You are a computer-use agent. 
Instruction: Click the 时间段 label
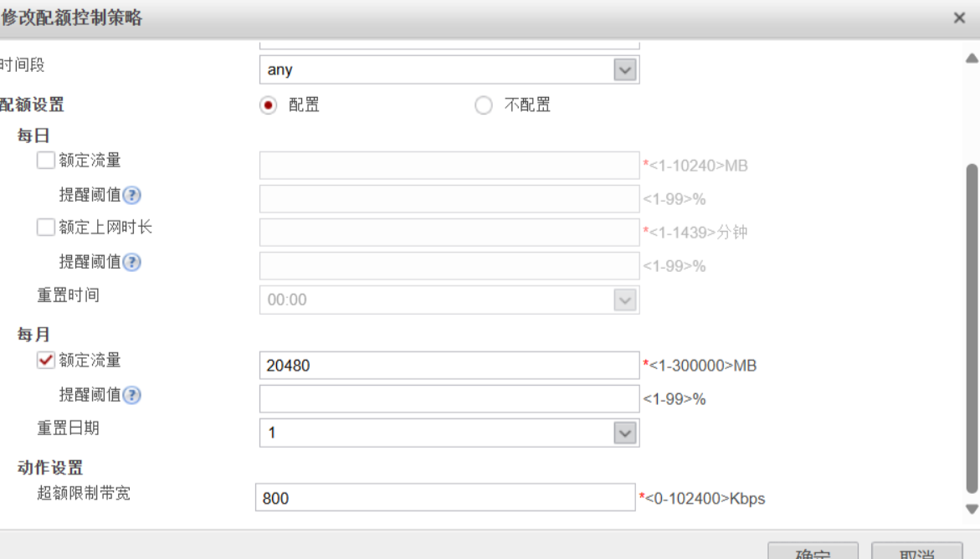pyautogui.click(x=23, y=64)
